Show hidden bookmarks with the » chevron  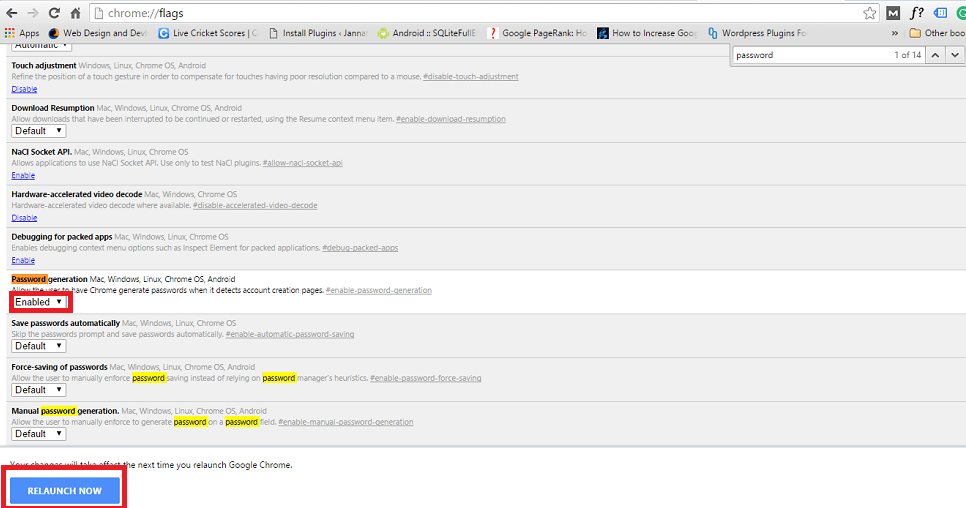895,33
